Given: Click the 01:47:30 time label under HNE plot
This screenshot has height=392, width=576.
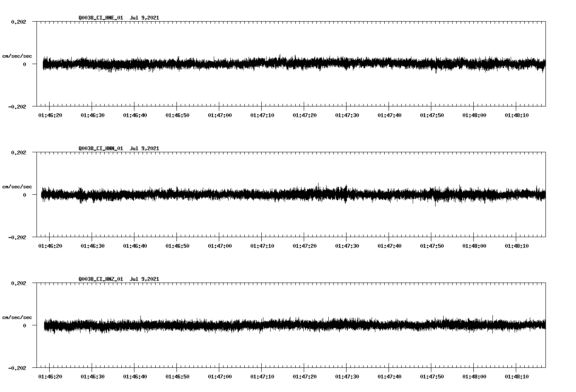Looking at the screenshot, I should (347, 115).
